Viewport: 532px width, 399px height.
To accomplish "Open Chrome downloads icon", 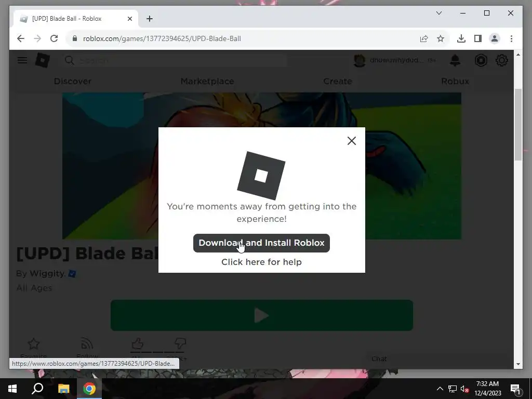I will (461, 38).
